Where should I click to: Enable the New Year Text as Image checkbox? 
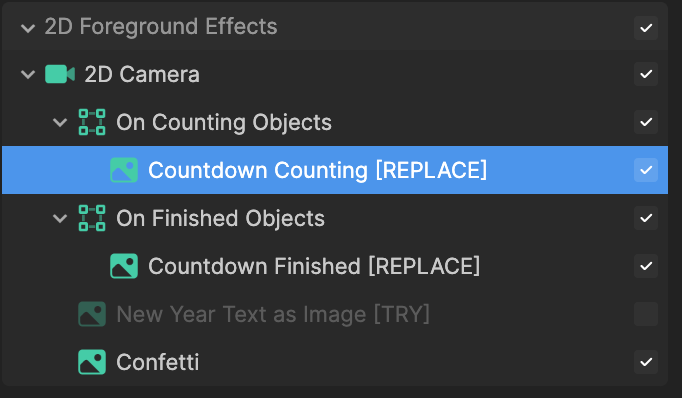click(646, 314)
